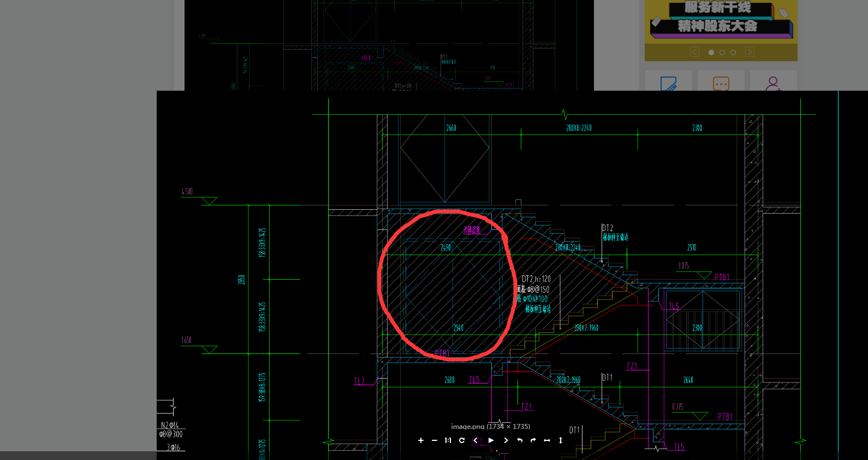Go to previous image in viewer toolbar
The width and height of the screenshot is (868, 460).
(x=475, y=440)
